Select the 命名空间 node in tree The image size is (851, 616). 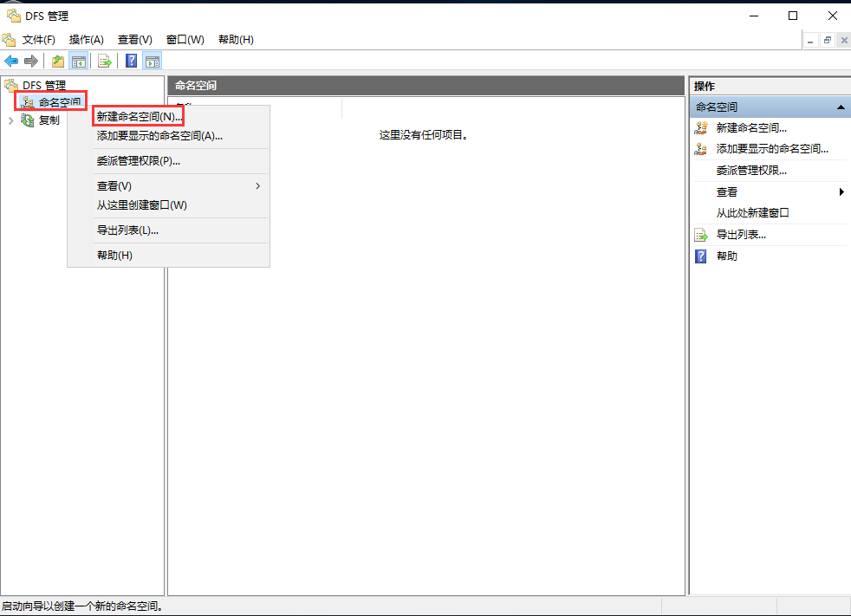(x=60, y=102)
